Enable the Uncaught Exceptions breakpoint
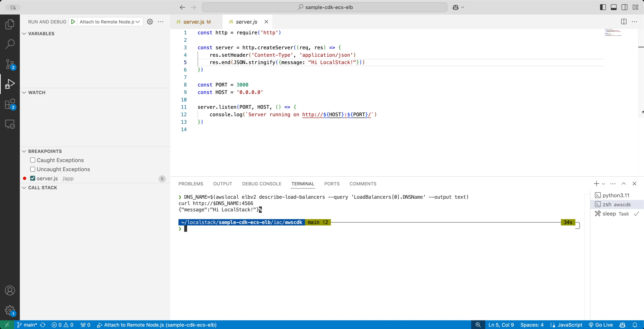Screen dimensions: 644x329 point(33,169)
